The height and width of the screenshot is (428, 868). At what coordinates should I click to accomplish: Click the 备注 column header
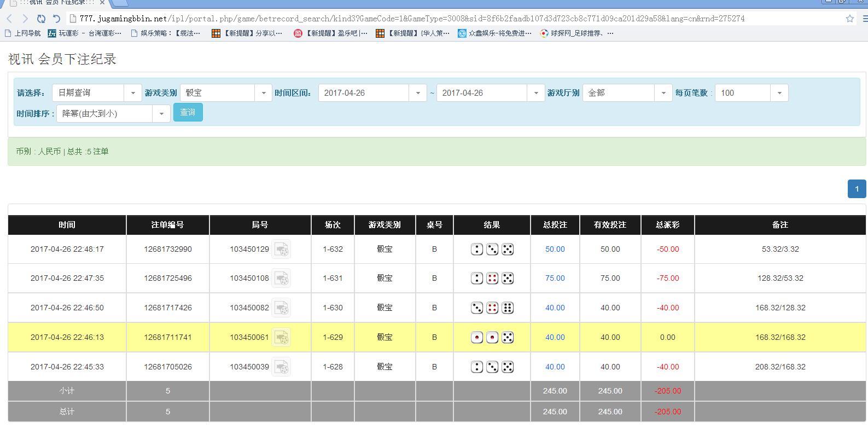pyautogui.click(x=780, y=225)
